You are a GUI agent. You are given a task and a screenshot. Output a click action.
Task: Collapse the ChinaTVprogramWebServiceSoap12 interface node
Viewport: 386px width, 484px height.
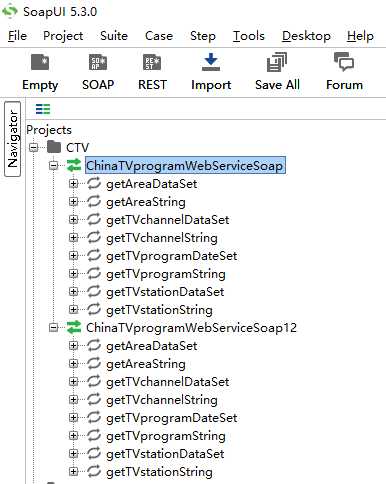pos(54,327)
